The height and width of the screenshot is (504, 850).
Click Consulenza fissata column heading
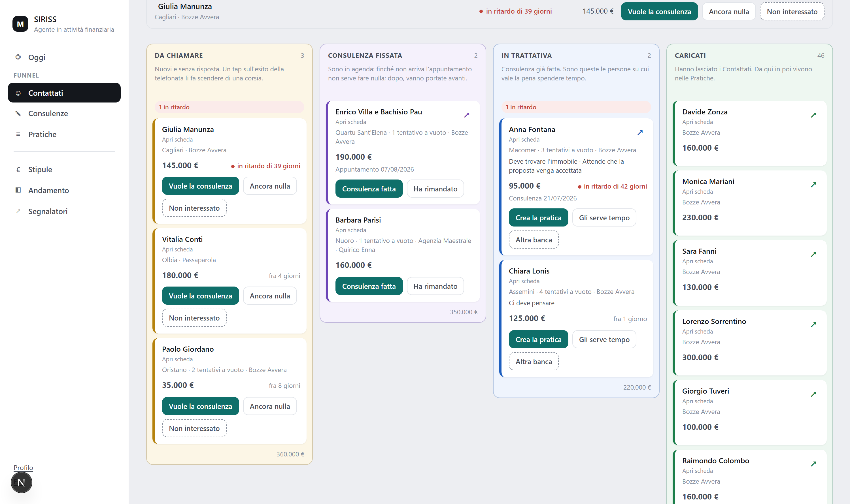click(365, 55)
